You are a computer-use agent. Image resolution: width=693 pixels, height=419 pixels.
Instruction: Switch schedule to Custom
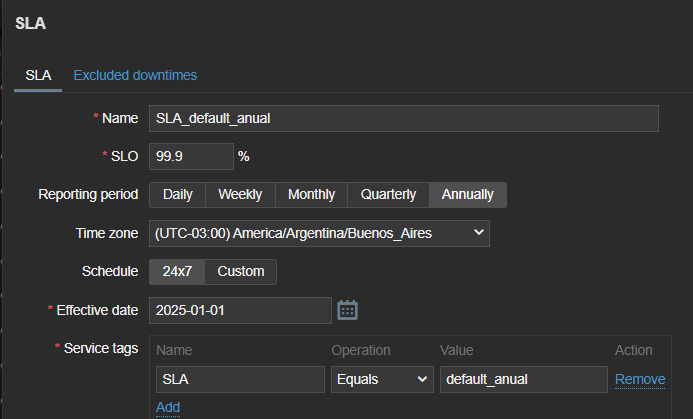pyautogui.click(x=241, y=271)
